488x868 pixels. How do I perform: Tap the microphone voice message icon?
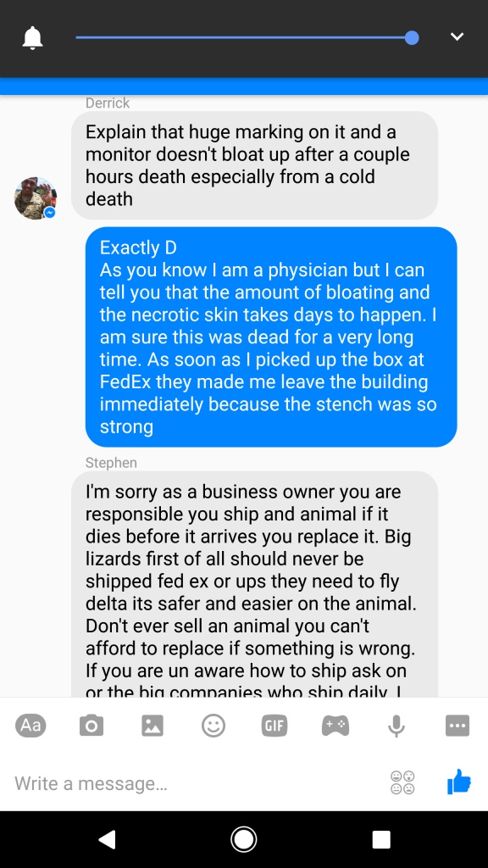coord(396,726)
